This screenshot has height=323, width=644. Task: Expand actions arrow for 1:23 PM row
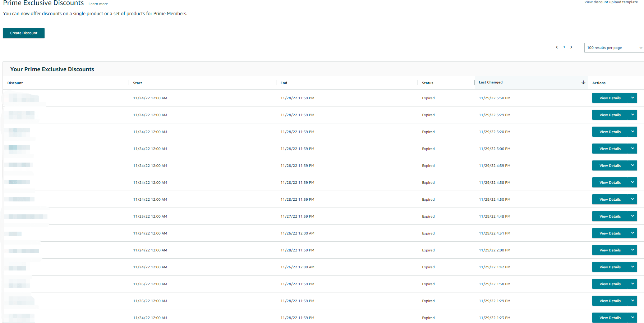click(x=632, y=318)
